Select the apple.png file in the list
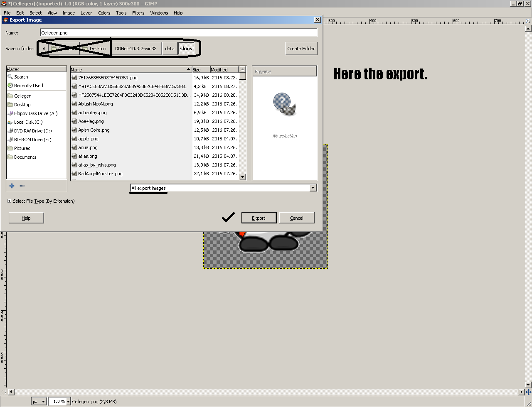Screen dimensions: 532x407 (x=87, y=139)
